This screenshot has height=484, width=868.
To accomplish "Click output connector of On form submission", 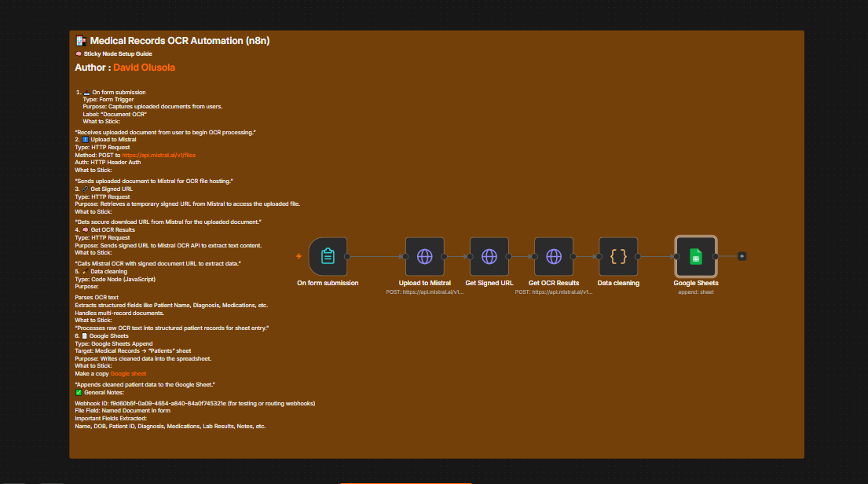I will click(x=347, y=256).
